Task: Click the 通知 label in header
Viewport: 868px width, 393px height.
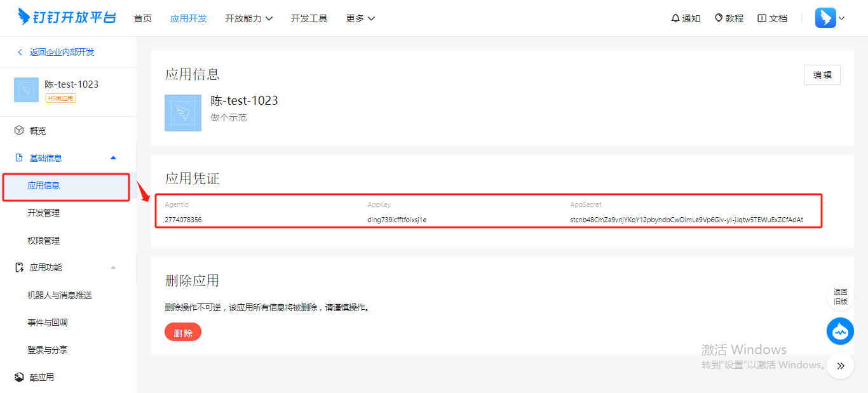Action: [691, 18]
